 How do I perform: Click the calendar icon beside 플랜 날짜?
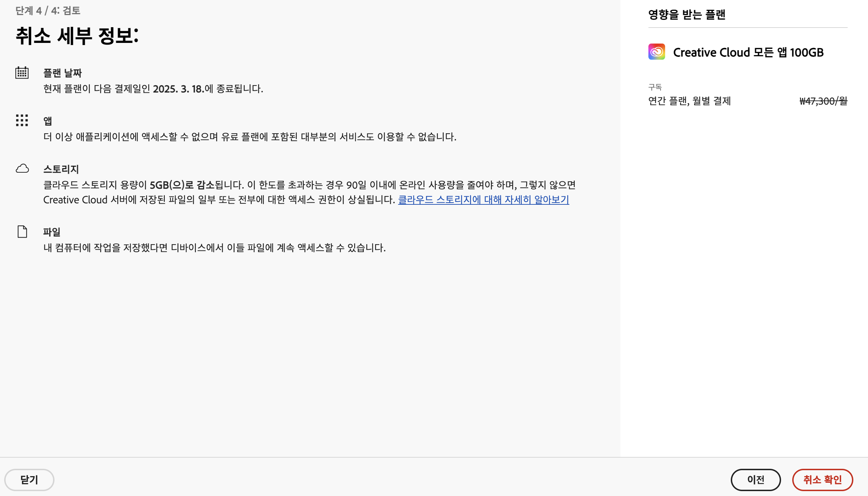pos(22,73)
